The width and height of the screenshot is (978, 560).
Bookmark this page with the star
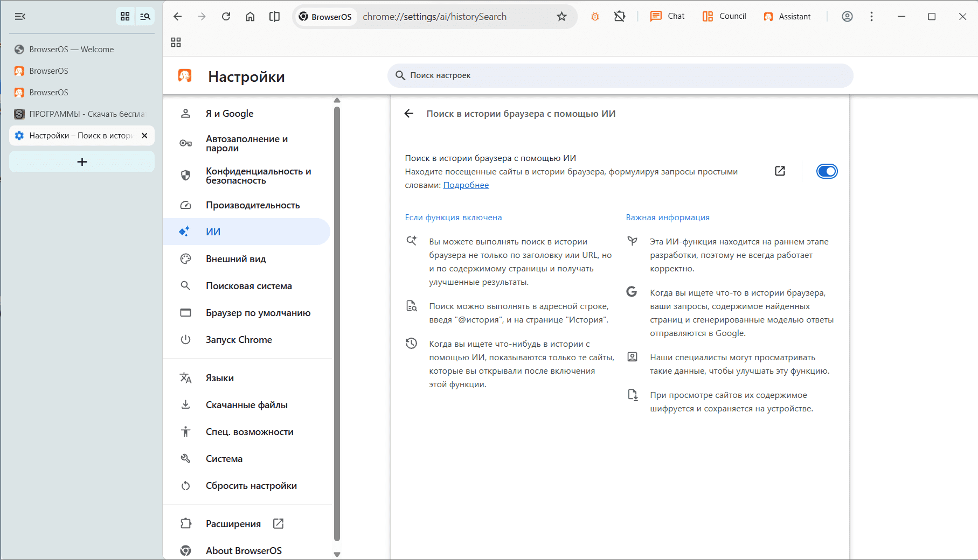pyautogui.click(x=562, y=17)
